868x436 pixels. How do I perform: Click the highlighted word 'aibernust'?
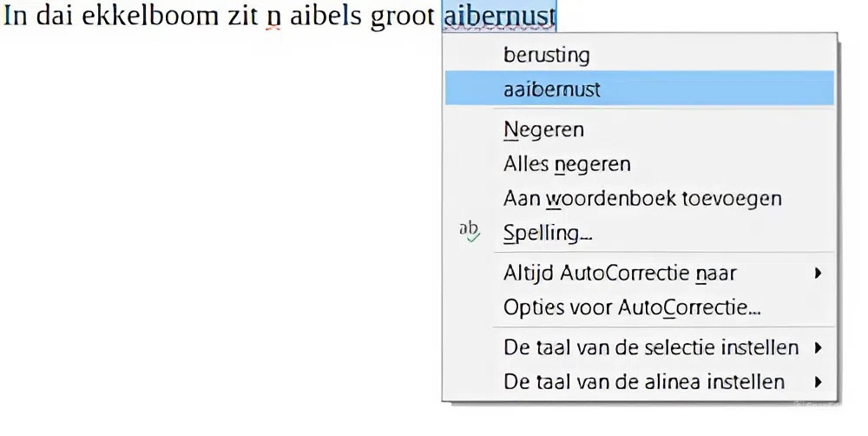tap(499, 17)
